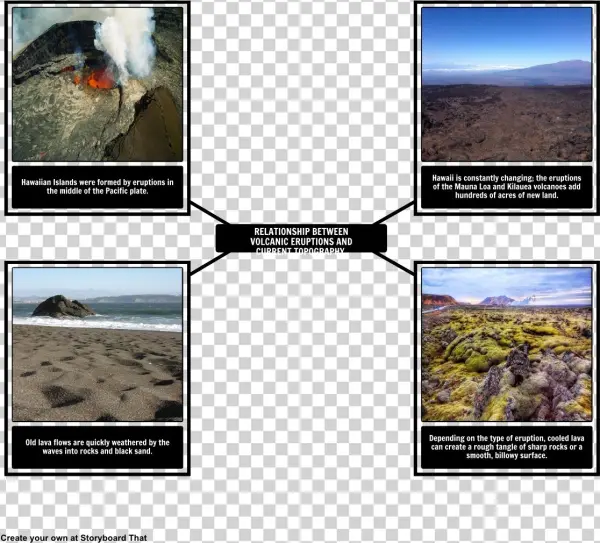Image resolution: width=600 pixels, height=543 pixels.
Task: Click the connector line to the bottom-right cell
Action: 397,263
